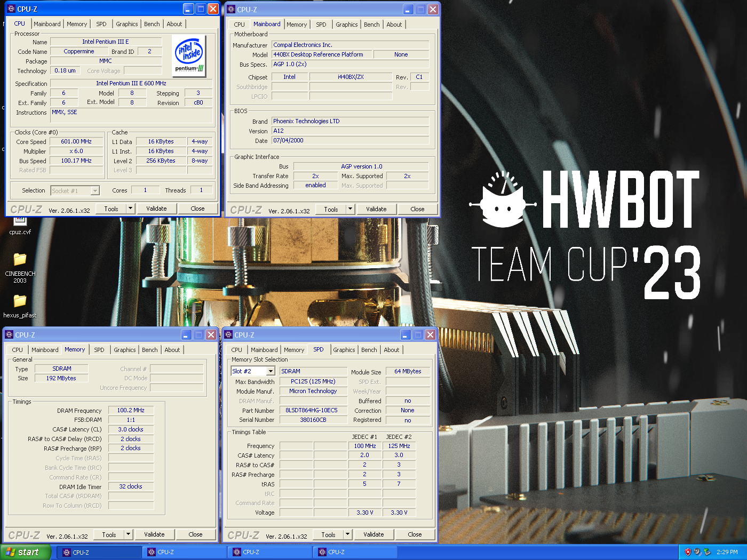Click Close button in SPD window
The image size is (747, 560).
(415, 534)
